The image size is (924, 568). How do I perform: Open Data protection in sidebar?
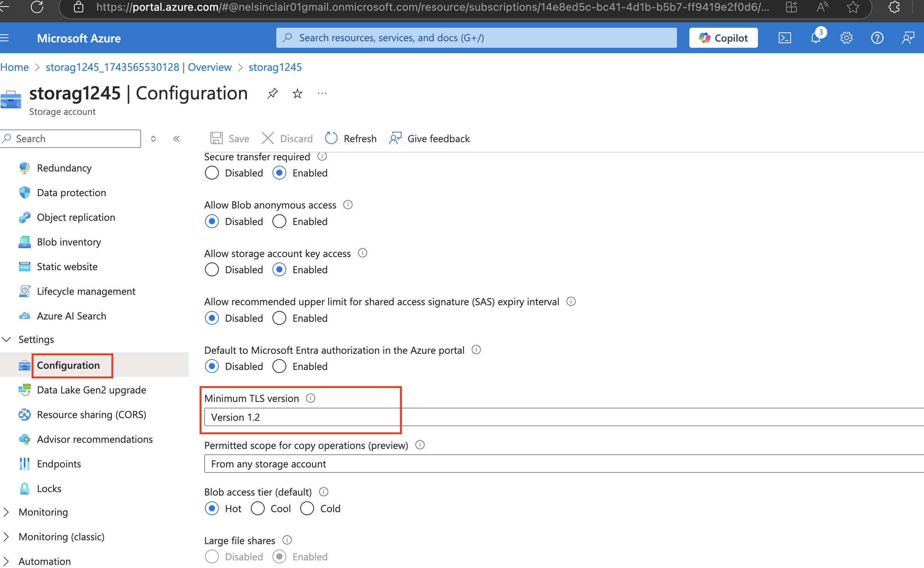[71, 193]
